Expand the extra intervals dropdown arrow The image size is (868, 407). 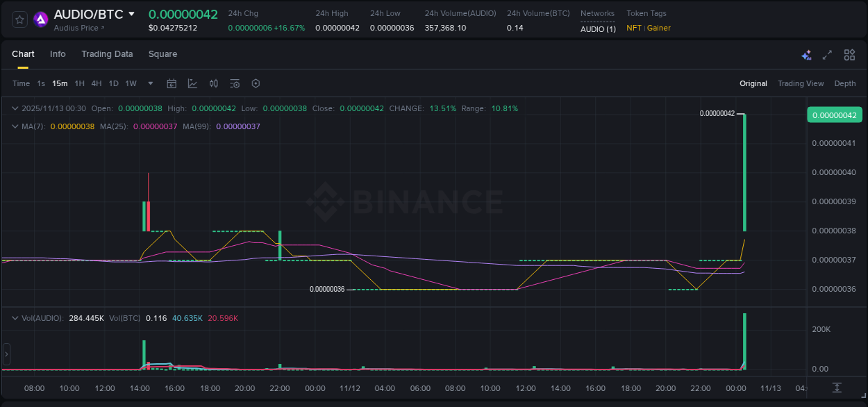pyautogui.click(x=149, y=83)
